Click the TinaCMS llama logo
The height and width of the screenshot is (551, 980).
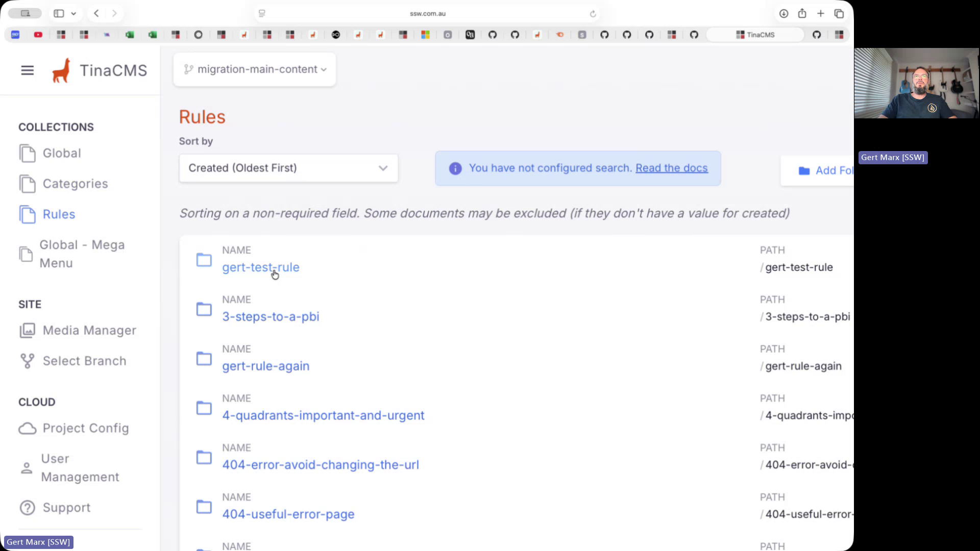pyautogui.click(x=61, y=70)
